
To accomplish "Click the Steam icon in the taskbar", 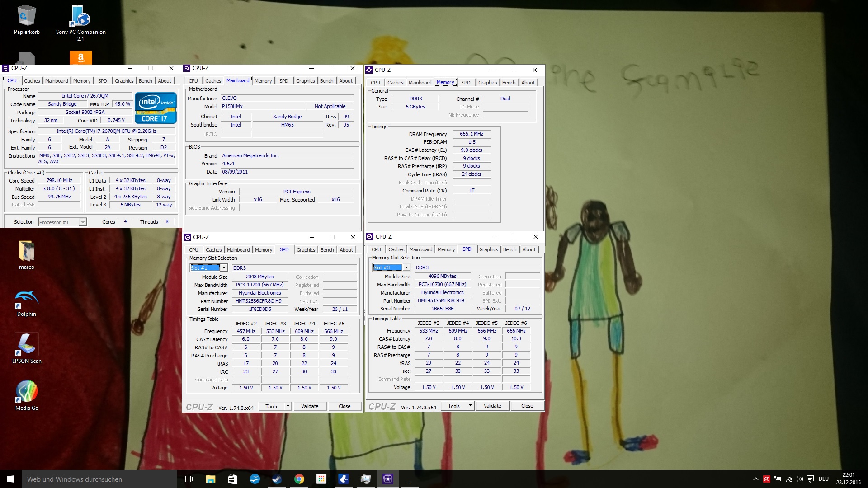I will click(277, 479).
